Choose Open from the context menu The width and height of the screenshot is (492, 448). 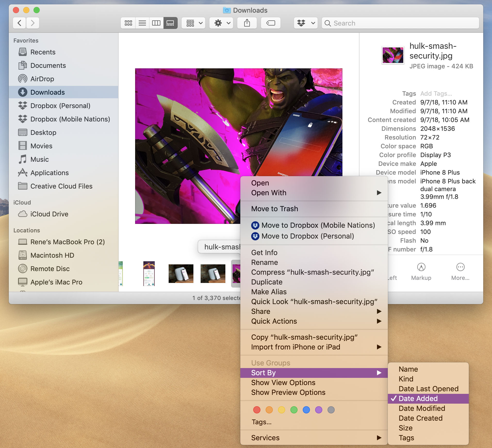[x=314, y=183]
